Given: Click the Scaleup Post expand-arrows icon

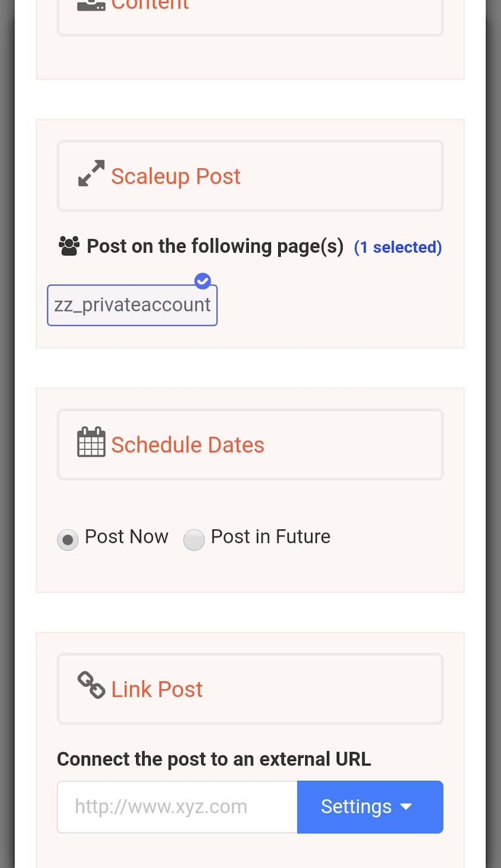Looking at the screenshot, I should click(91, 173).
